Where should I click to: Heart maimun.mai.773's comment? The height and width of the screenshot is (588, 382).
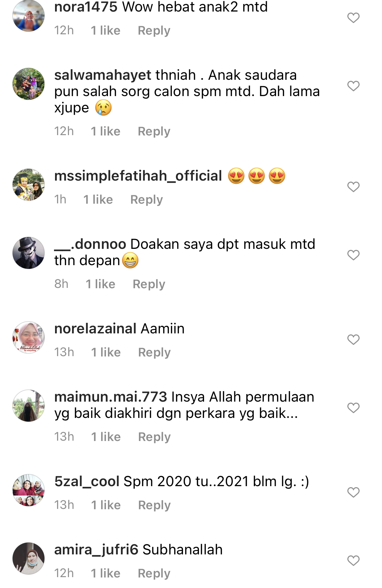pos(353,408)
